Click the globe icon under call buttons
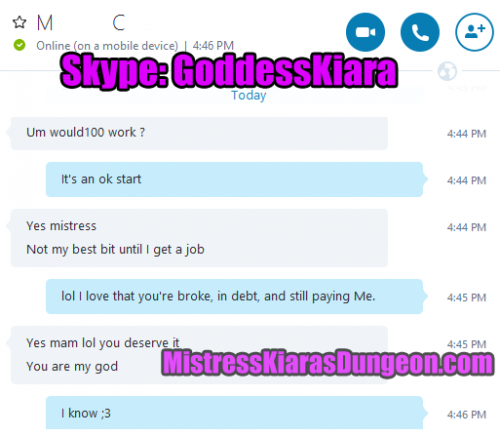The image size is (500, 436). (447, 71)
